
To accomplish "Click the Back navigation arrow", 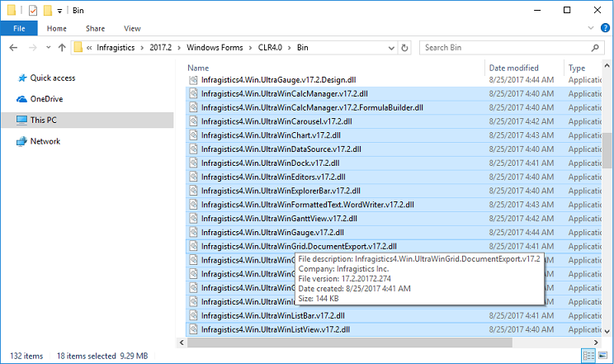I will [x=12, y=48].
